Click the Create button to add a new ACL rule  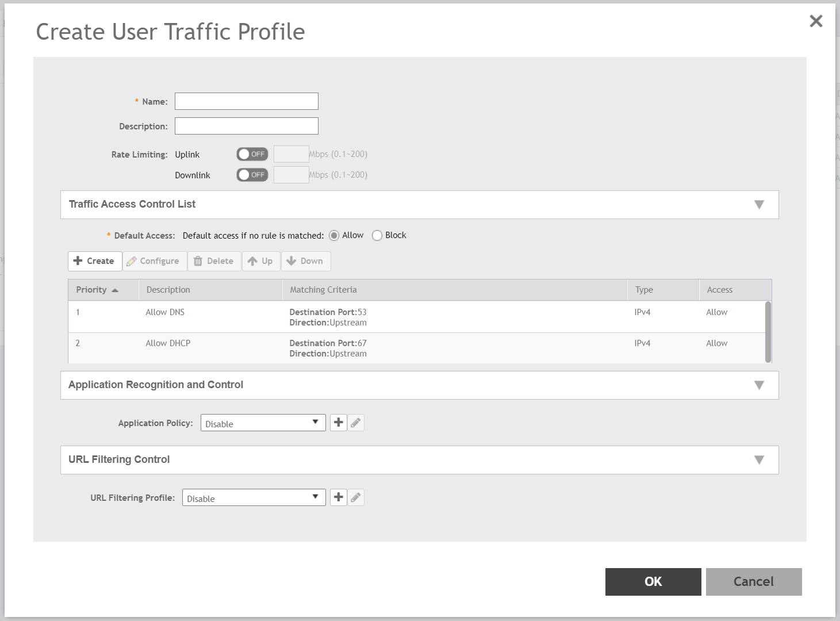click(94, 261)
